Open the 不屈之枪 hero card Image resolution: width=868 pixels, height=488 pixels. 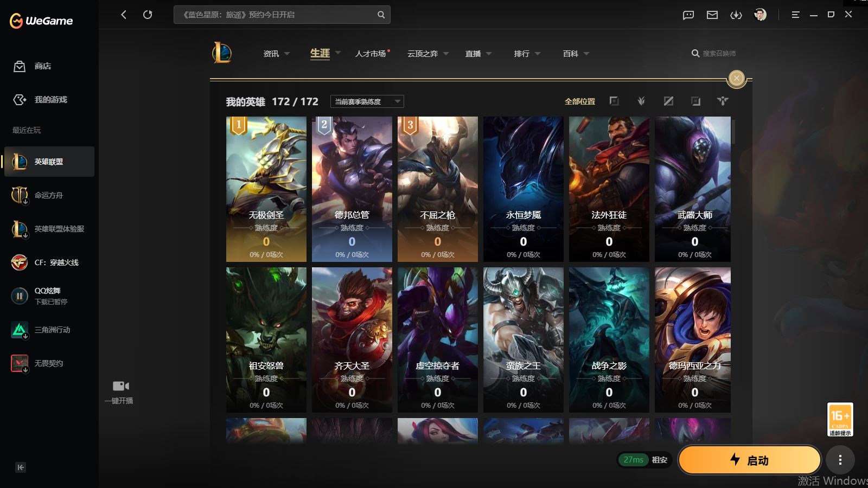coord(438,189)
